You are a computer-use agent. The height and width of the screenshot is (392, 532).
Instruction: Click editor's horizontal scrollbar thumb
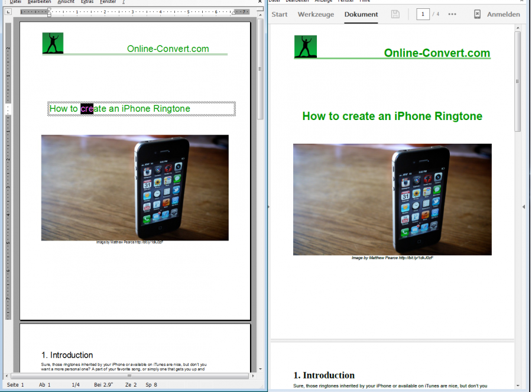(x=129, y=376)
